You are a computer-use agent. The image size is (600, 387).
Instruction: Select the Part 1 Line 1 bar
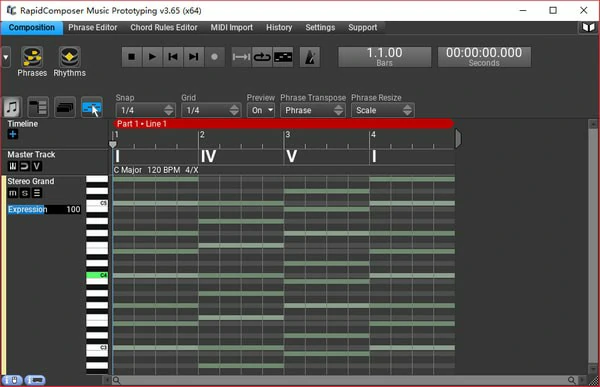[283, 124]
